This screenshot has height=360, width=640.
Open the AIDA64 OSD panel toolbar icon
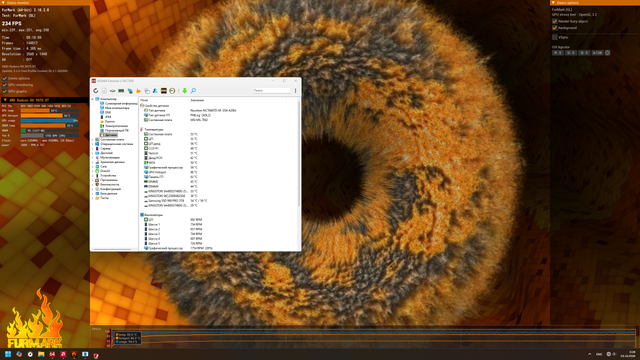point(164,91)
